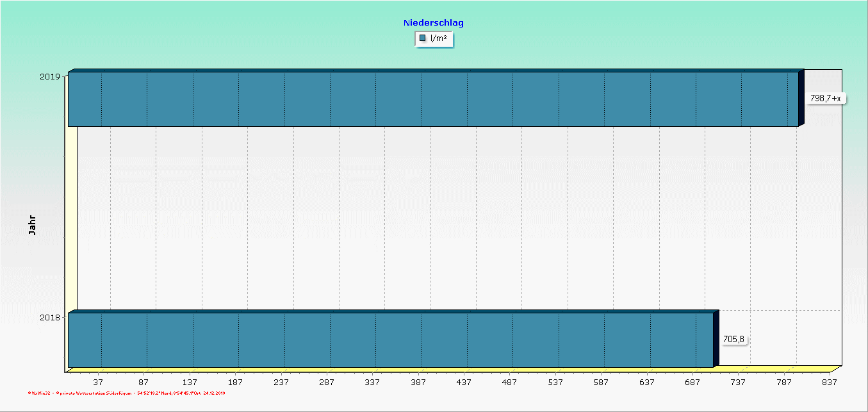Click the 2018 precipitation bar
The width and height of the screenshot is (868, 412).
coord(391,340)
